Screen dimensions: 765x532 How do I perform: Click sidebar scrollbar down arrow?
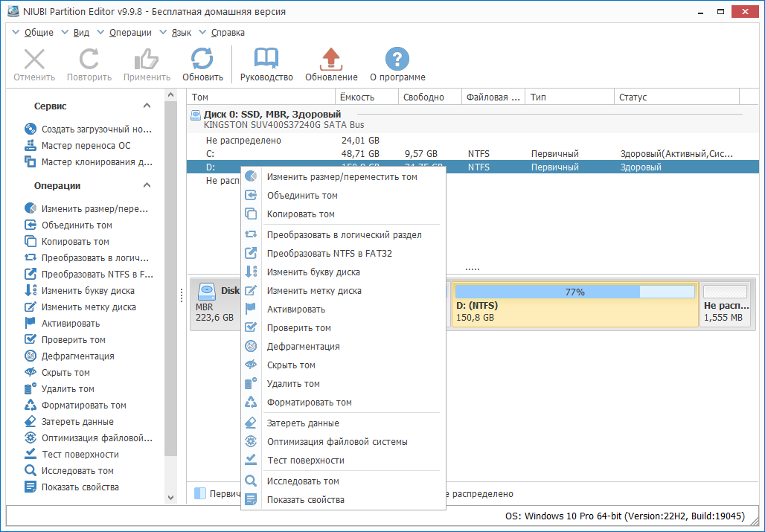(x=170, y=497)
